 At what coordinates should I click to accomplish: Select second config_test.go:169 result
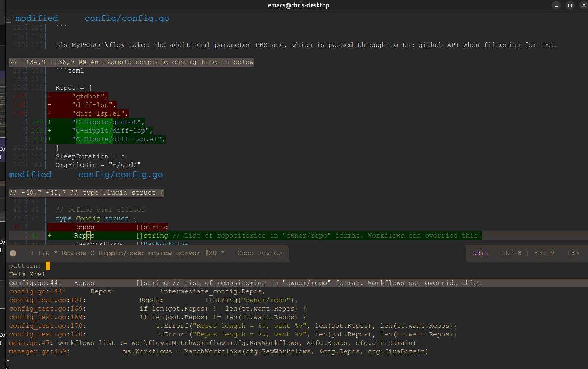(x=157, y=317)
